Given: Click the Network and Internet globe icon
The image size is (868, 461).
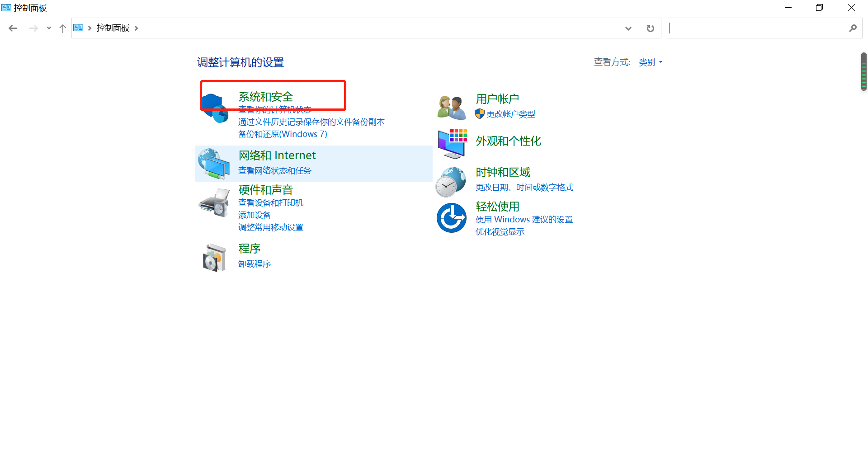Looking at the screenshot, I should [x=214, y=164].
